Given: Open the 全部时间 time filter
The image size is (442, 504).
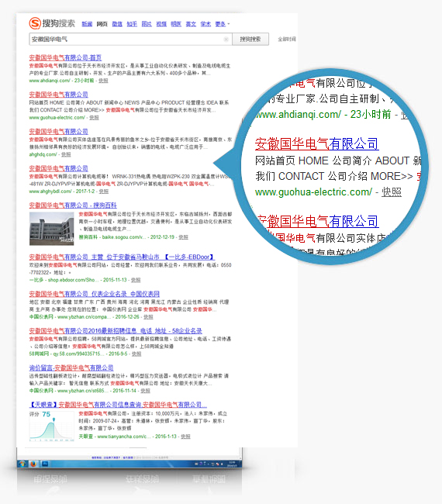Looking at the screenshot, I should (287, 40).
